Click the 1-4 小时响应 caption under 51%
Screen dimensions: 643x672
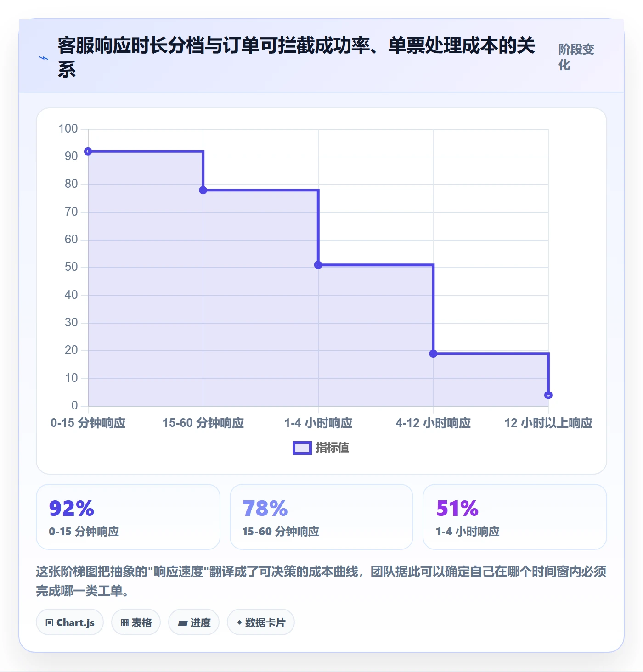pos(468,532)
